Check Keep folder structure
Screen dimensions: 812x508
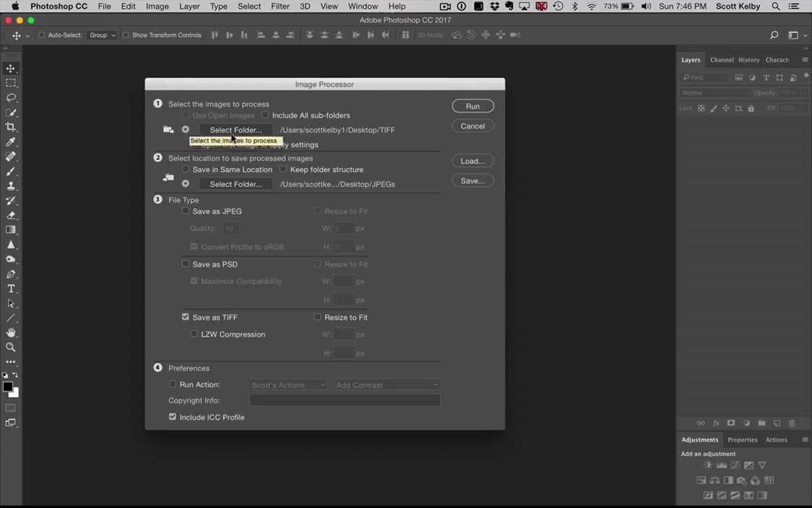click(284, 169)
